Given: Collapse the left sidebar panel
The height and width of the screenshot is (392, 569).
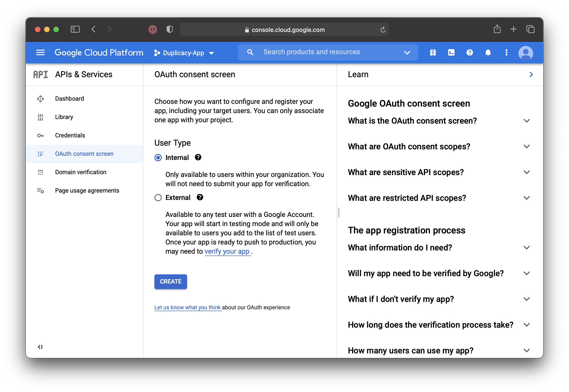Looking at the screenshot, I should pos(40,347).
